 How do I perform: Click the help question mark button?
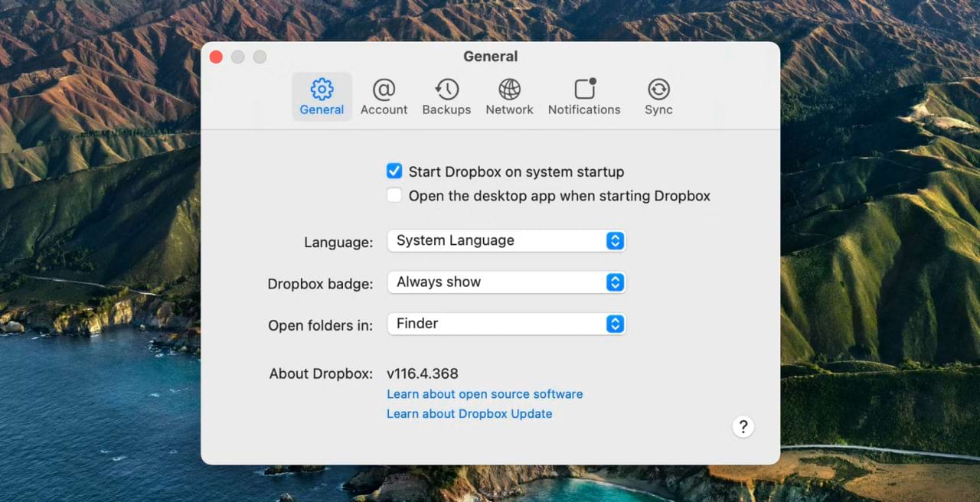[743, 427]
